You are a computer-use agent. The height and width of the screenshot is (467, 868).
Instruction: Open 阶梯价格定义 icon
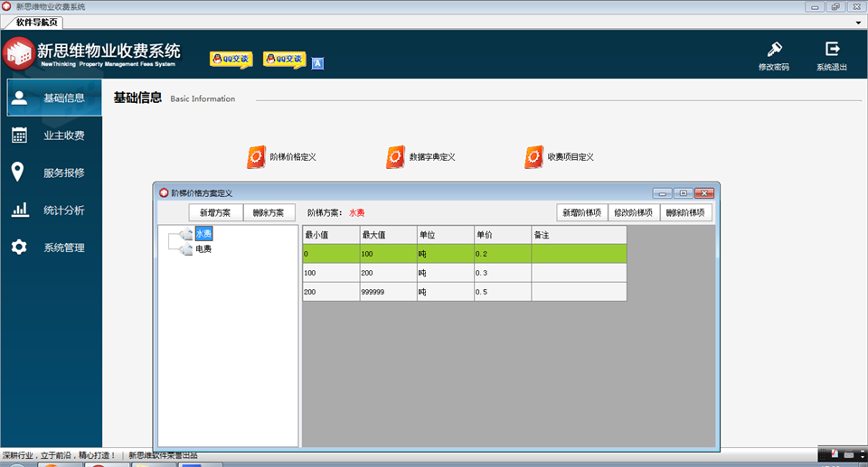pyautogui.click(x=256, y=157)
